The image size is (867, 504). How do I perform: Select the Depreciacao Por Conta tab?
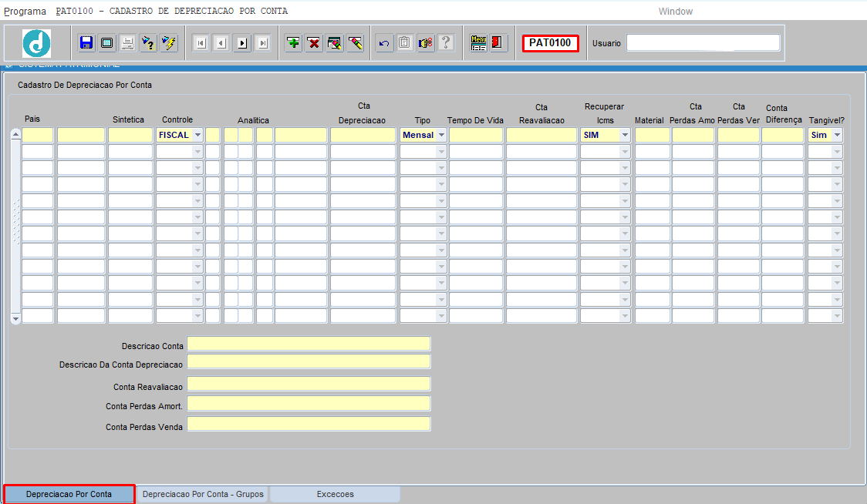click(69, 494)
